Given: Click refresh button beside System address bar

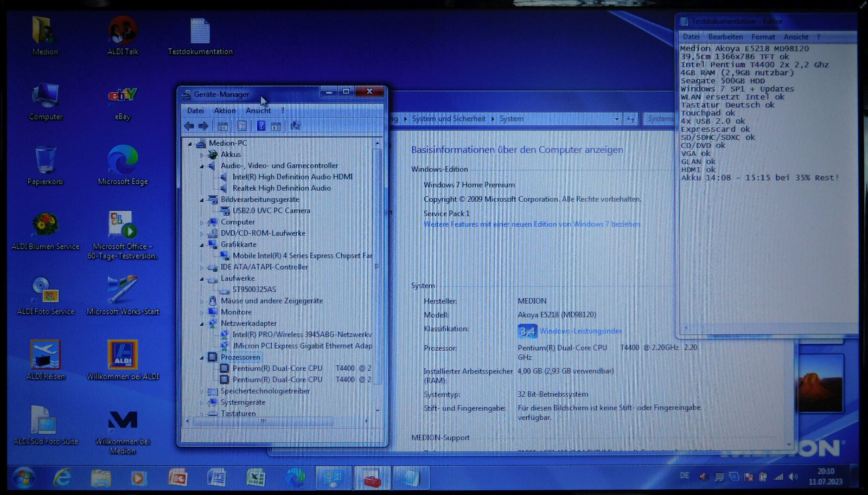Looking at the screenshot, I should (x=631, y=119).
